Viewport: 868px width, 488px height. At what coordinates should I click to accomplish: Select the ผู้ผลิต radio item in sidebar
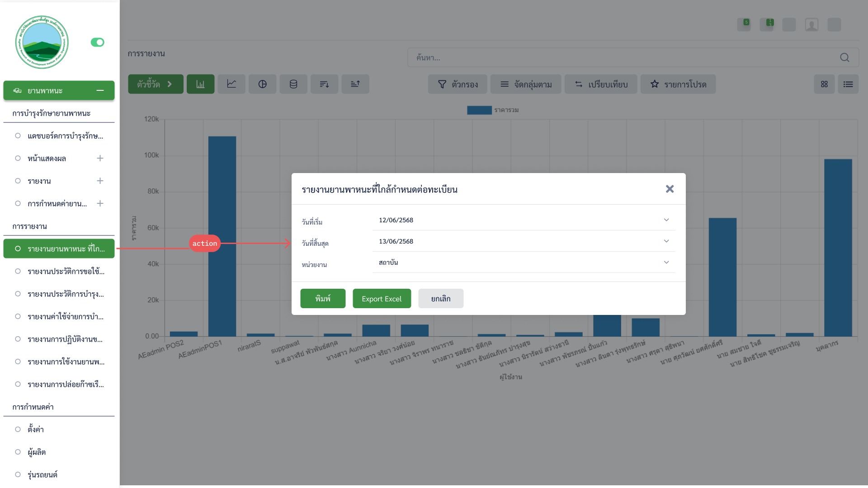click(18, 452)
